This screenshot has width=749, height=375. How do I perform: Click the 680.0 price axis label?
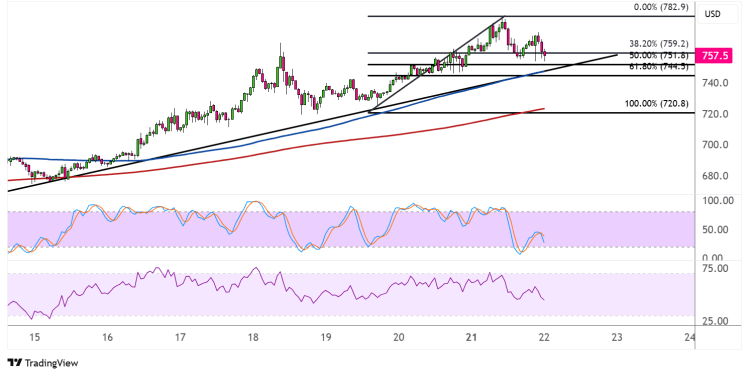click(716, 176)
